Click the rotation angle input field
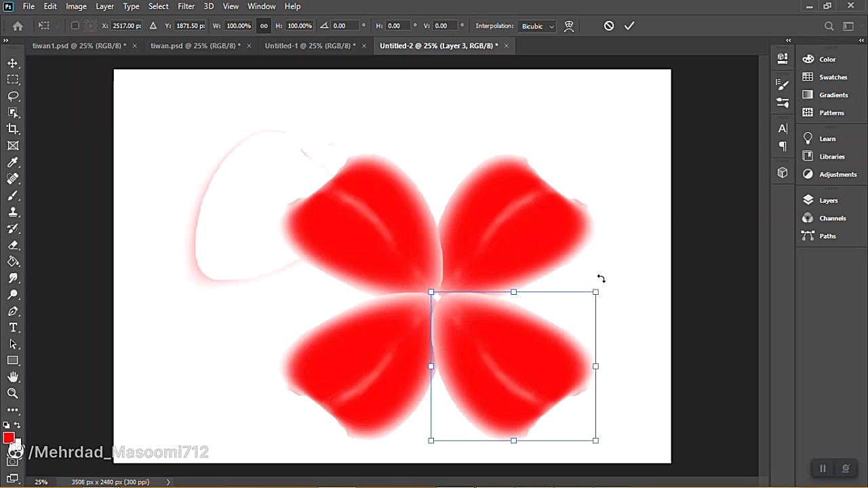 pyautogui.click(x=344, y=26)
